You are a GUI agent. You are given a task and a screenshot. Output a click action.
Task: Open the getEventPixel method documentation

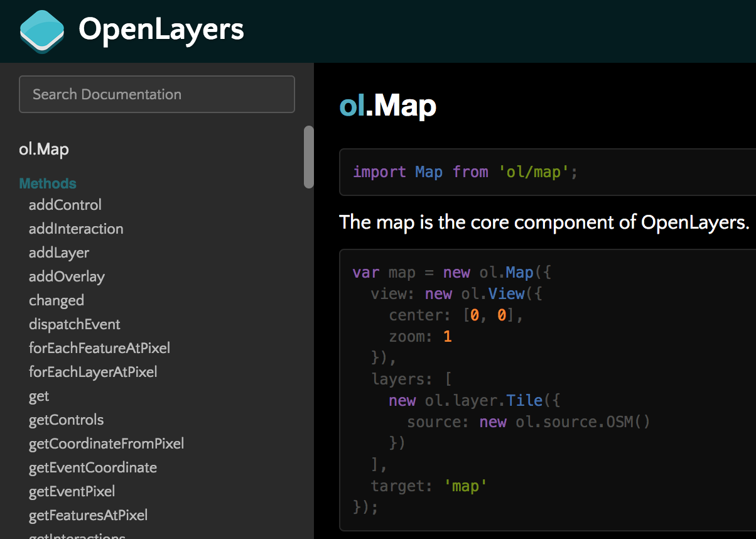pyautogui.click(x=72, y=491)
